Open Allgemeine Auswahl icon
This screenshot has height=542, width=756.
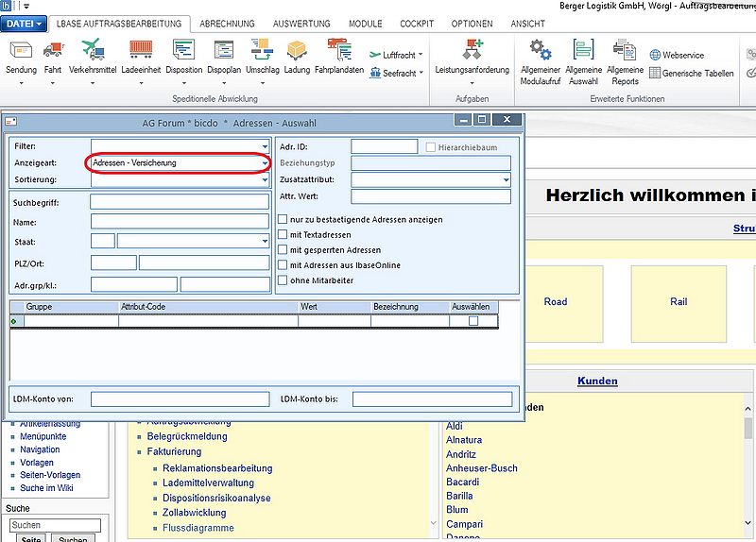pos(583,50)
